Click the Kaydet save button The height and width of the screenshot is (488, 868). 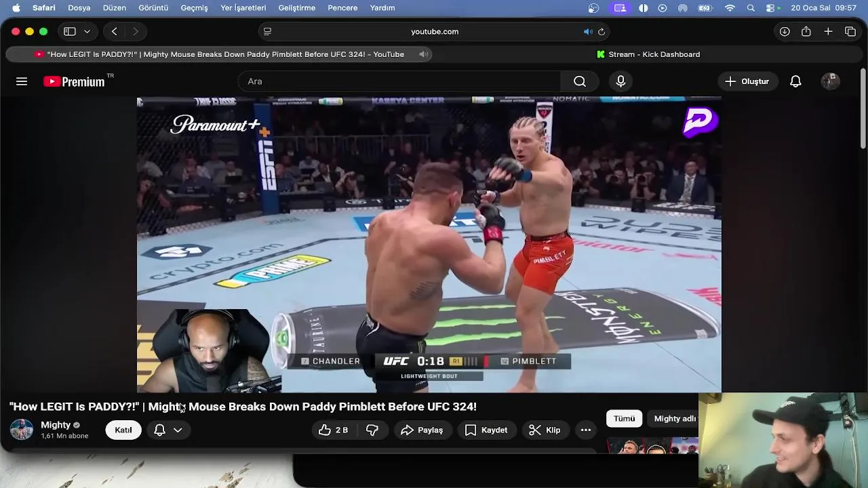(486, 430)
